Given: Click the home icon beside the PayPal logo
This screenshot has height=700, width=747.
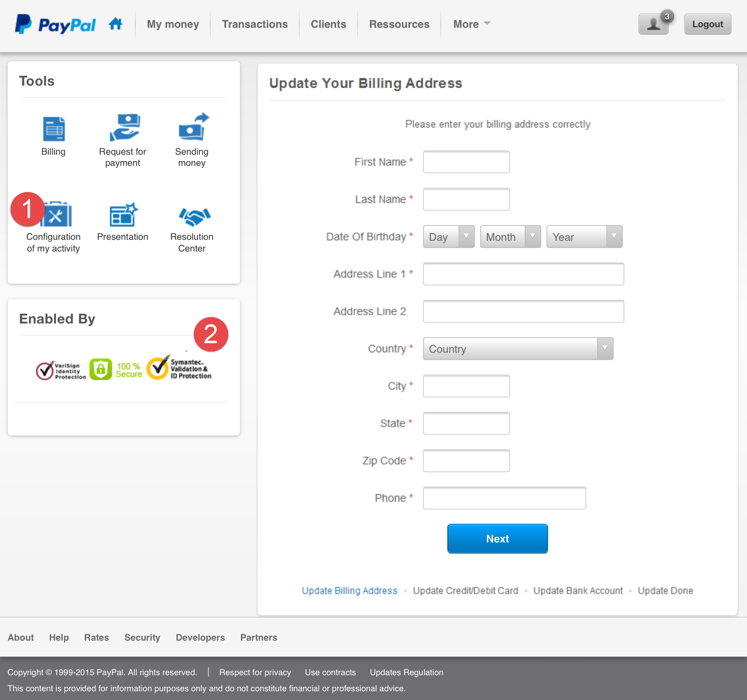Looking at the screenshot, I should 115,24.
